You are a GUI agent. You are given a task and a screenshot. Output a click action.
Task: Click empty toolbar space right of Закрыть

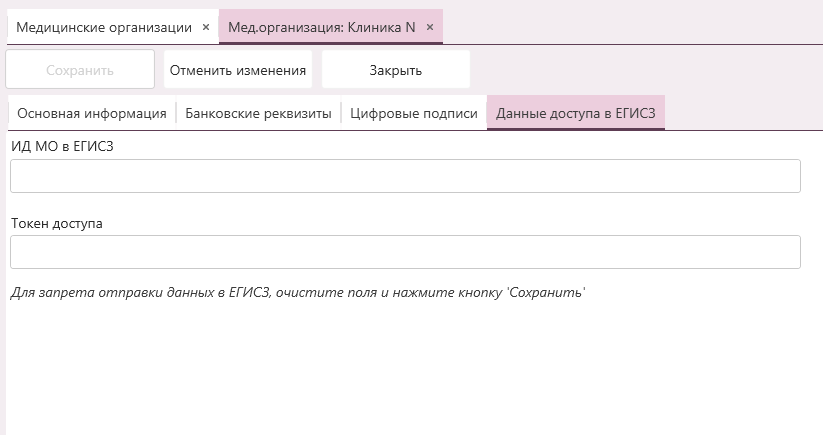coord(640,70)
